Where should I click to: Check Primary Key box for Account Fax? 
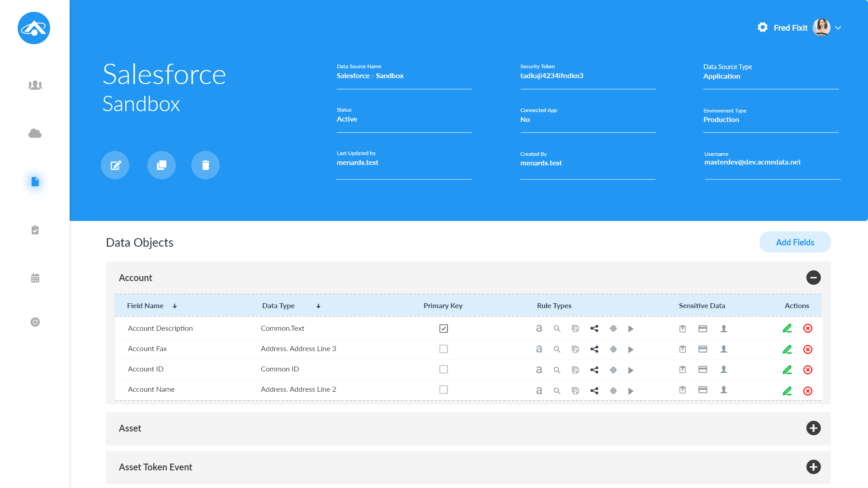click(443, 349)
